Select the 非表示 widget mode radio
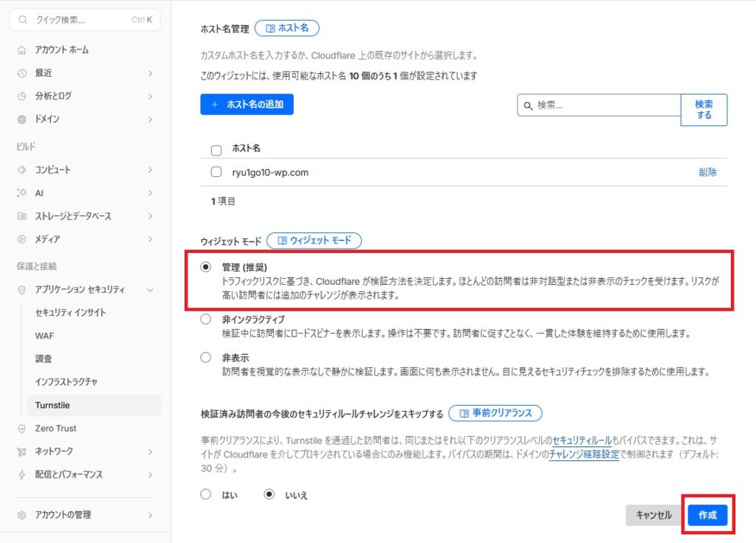This screenshot has height=543, width=756. tap(206, 357)
